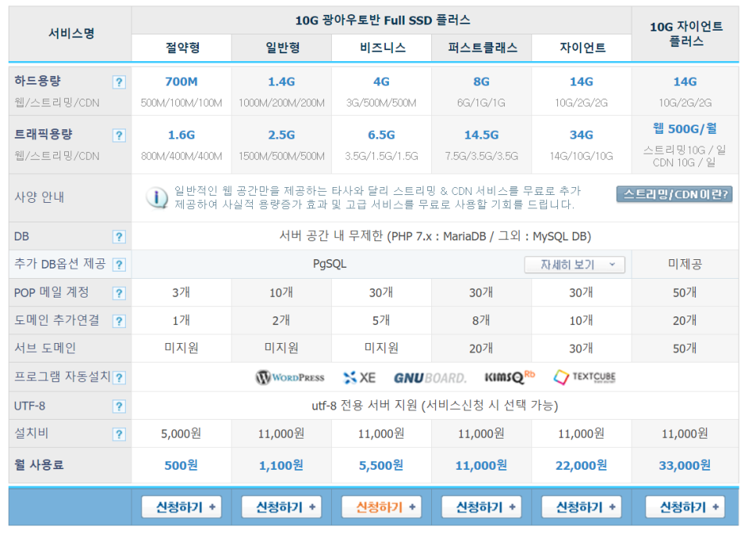Image resolution: width=756 pixels, height=538 pixels.
Task: Click the 8개 domain connection count
Action: (481, 320)
